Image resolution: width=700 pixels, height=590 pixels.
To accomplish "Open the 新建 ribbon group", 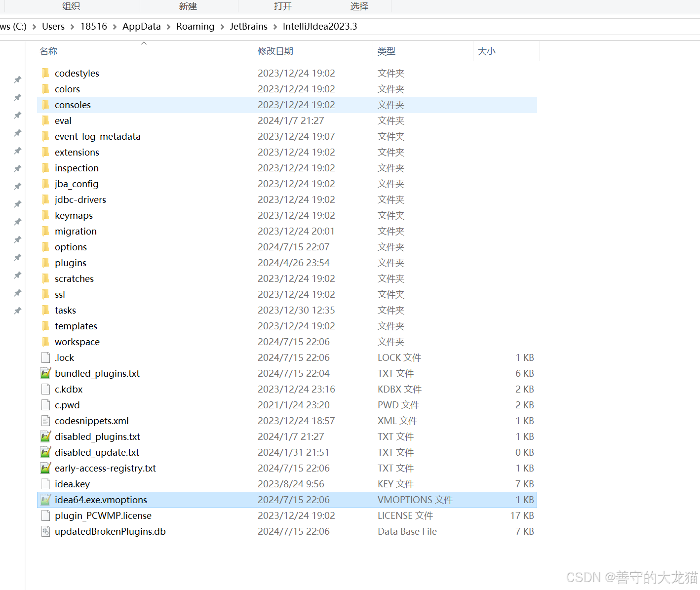I will (188, 6).
